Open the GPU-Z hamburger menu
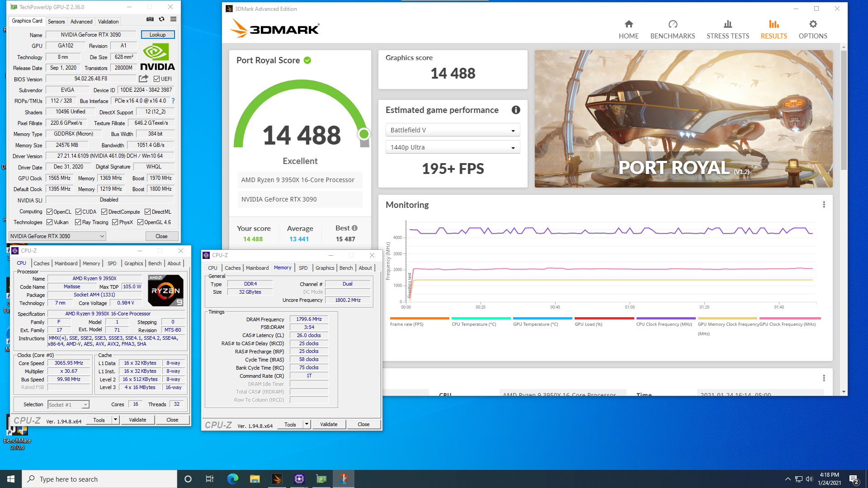This screenshot has width=868, height=488. [173, 19]
